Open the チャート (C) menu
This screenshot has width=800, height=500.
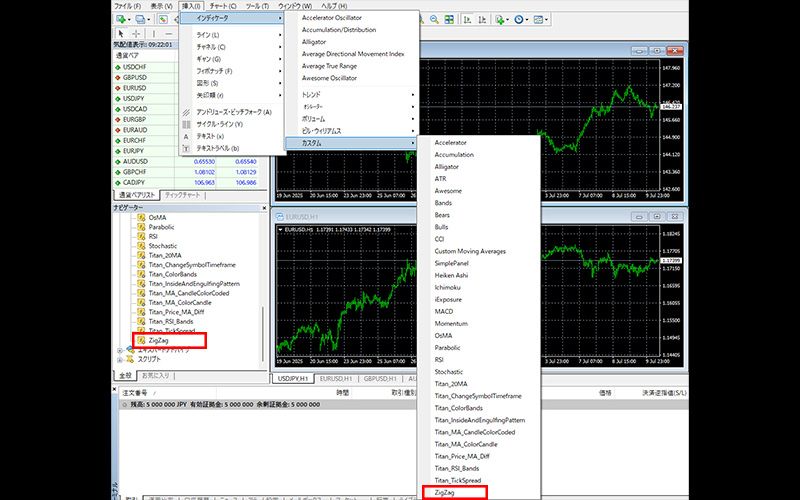[223, 6]
